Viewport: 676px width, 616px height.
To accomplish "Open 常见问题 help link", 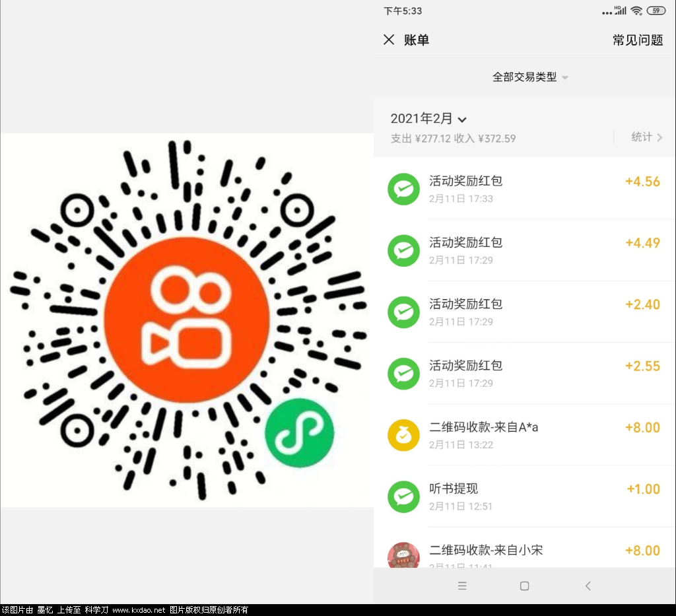I will tap(638, 40).
